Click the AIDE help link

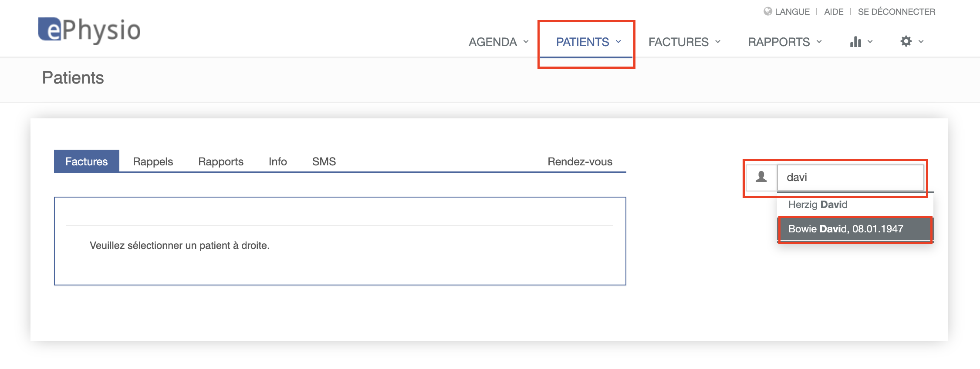(834, 12)
